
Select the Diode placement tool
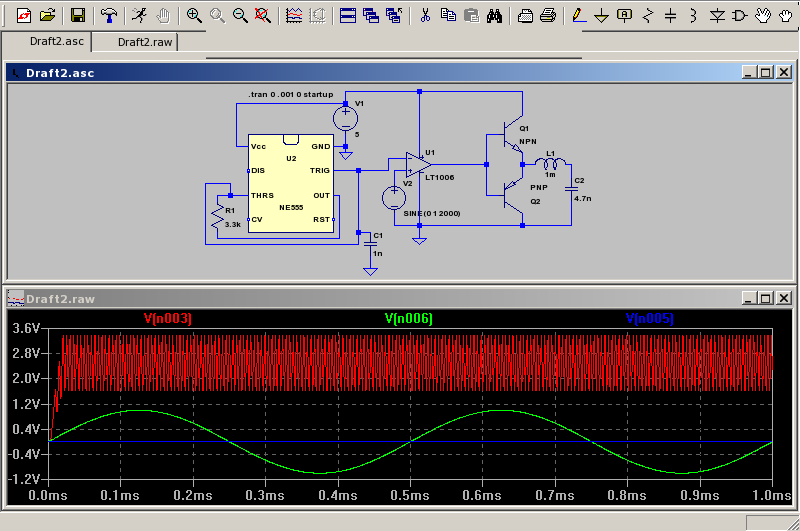717,15
